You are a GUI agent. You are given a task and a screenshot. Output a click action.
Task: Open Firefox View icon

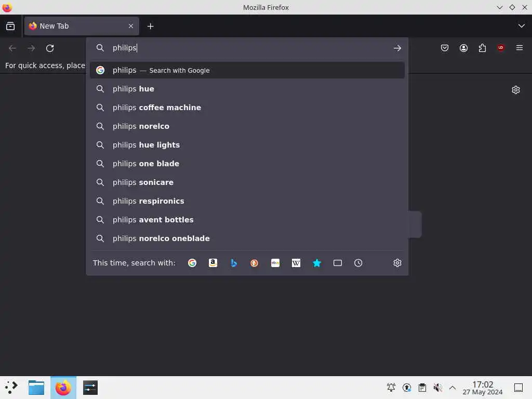pyautogui.click(x=10, y=26)
